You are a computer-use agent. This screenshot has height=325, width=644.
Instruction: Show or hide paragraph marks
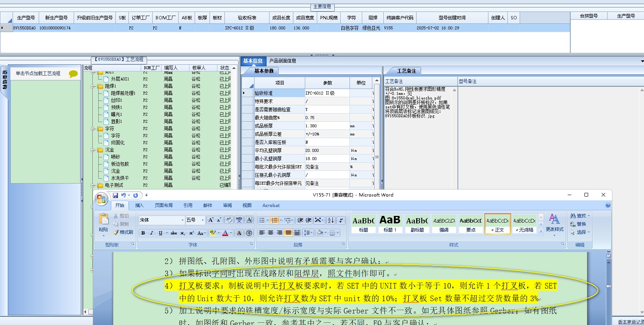(x=341, y=220)
